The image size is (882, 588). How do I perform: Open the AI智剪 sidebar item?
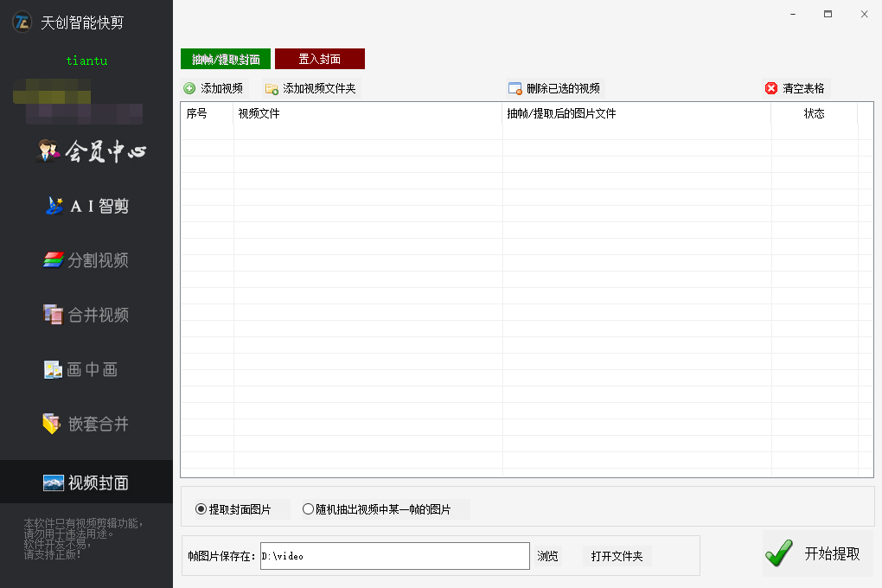(x=86, y=206)
